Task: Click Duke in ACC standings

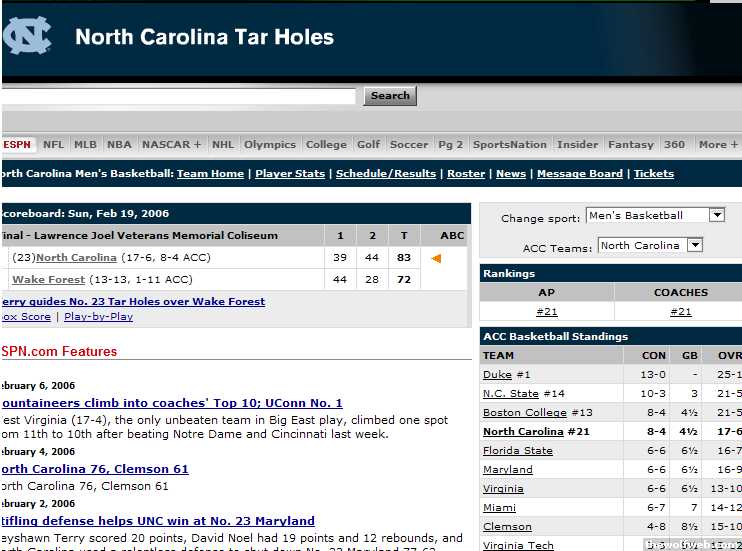Action: coord(497,374)
